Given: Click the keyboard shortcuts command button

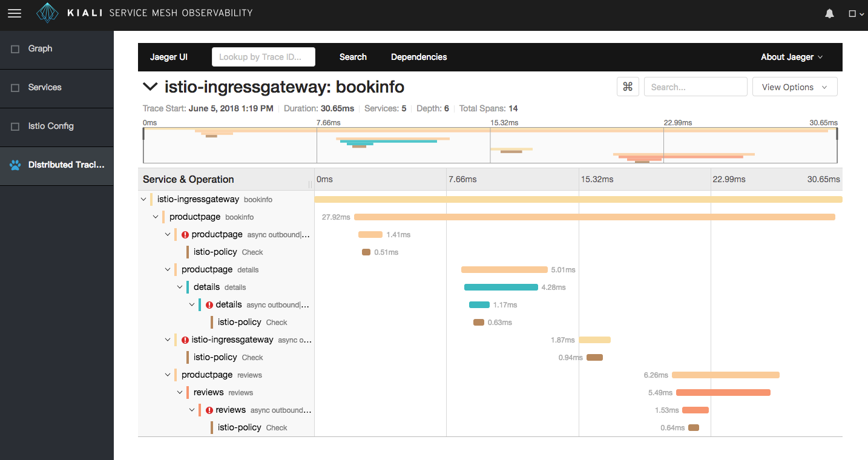Looking at the screenshot, I should [x=628, y=87].
